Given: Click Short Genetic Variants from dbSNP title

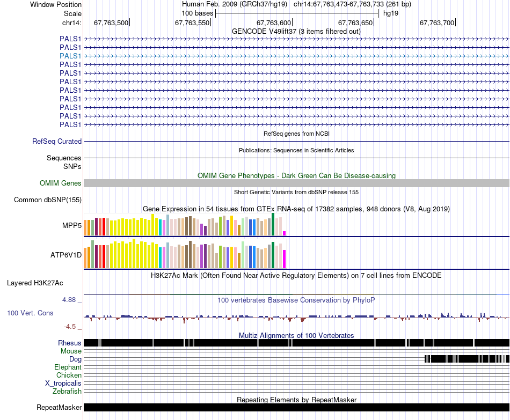Looking at the screenshot, I should coord(296,192).
